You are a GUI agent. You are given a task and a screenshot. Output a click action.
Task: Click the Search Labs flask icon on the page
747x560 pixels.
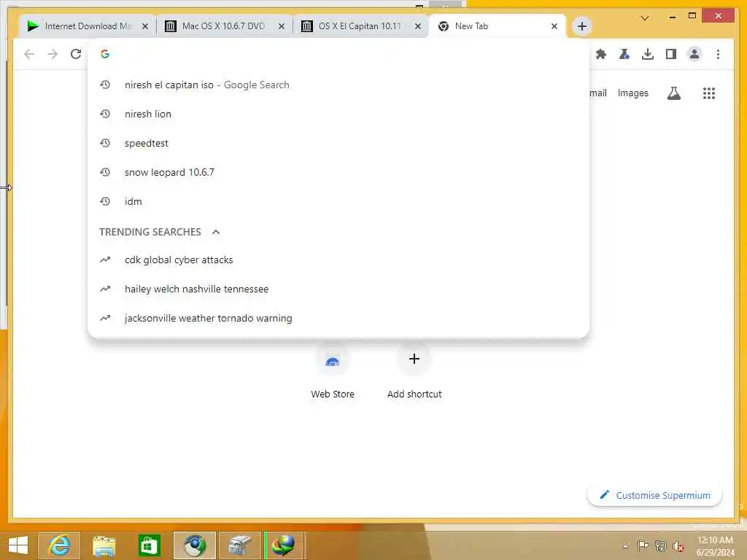pos(673,93)
